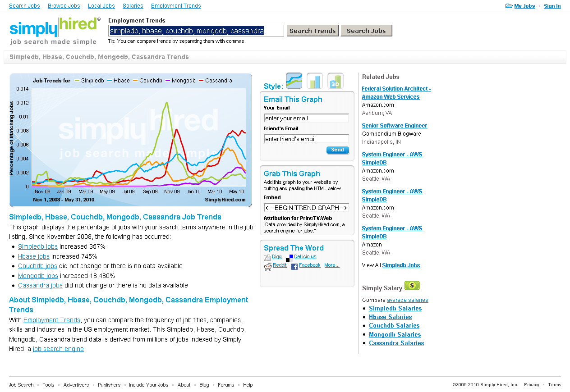The height and width of the screenshot is (392, 570).
Task: Open the Browse Jobs menu link
Action: point(64,6)
